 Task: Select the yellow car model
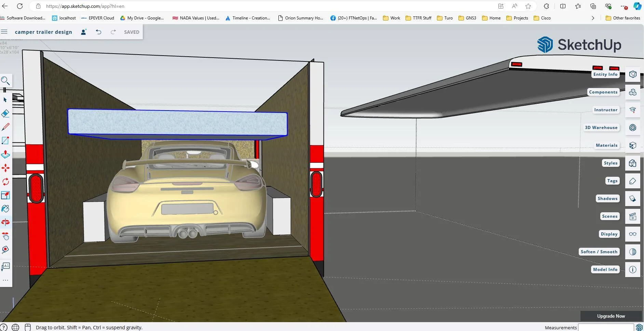pos(187,191)
